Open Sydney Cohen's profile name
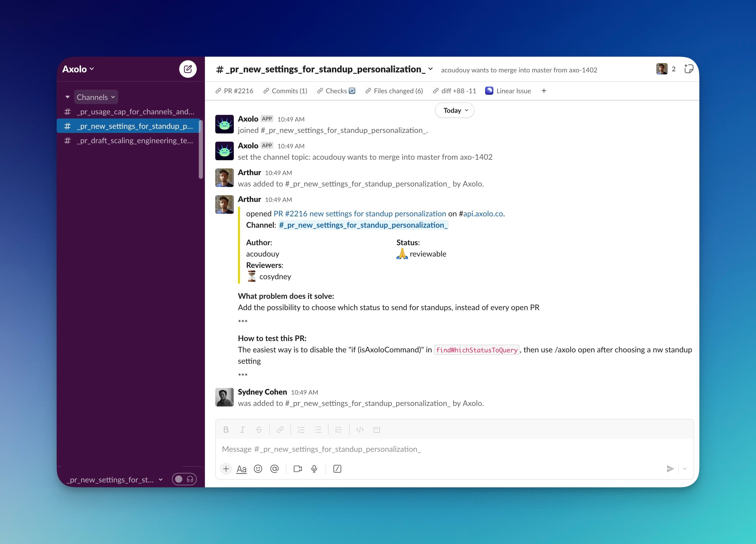Viewport: 756px width, 544px height. coord(262,392)
